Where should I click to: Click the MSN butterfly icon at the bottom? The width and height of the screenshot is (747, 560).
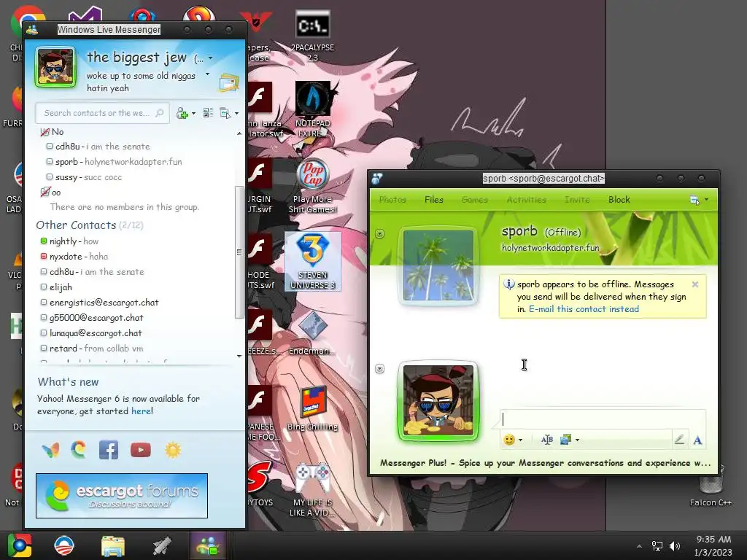pyautogui.click(x=50, y=450)
